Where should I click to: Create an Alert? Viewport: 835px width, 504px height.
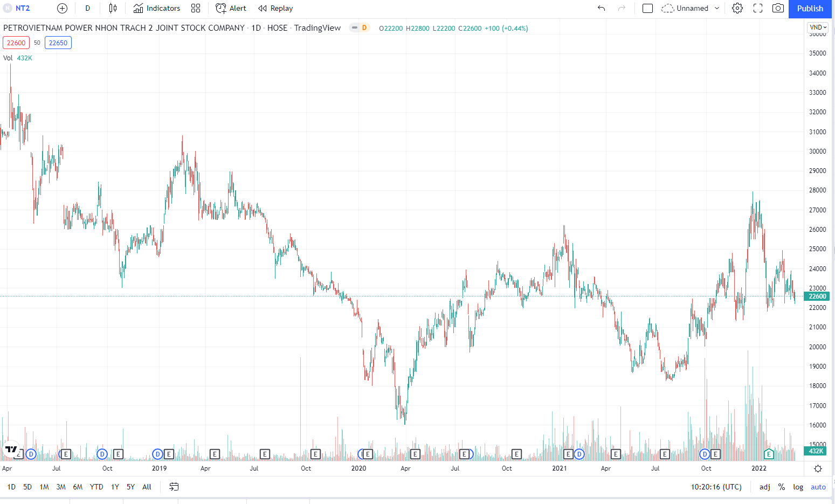click(231, 8)
